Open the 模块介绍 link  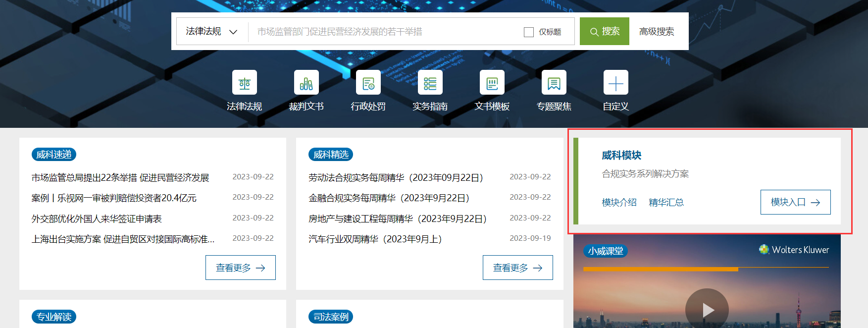point(619,202)
